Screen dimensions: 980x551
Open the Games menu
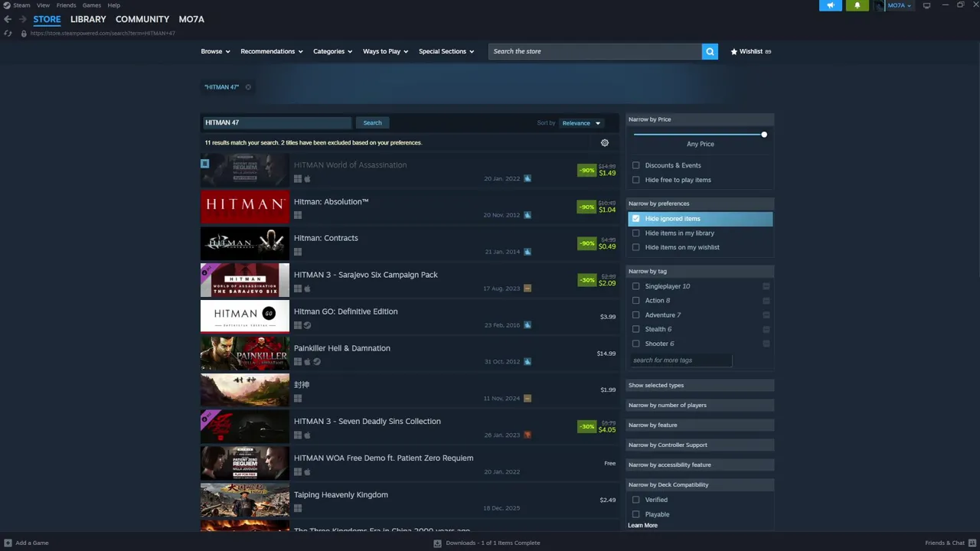point(92,5)
